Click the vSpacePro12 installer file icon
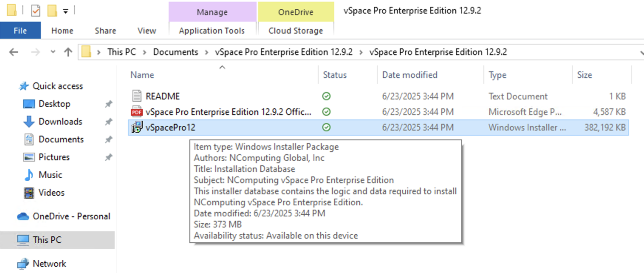 click(137, 127)
